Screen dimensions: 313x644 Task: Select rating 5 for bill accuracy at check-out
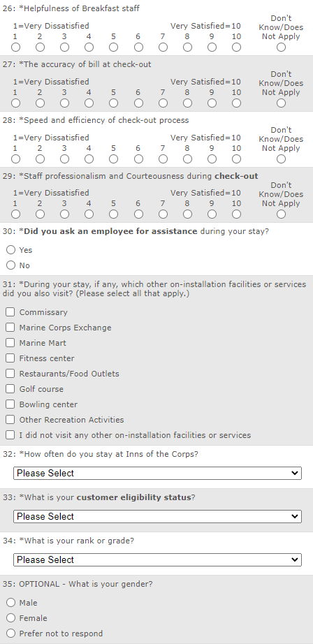click(113, 103)
